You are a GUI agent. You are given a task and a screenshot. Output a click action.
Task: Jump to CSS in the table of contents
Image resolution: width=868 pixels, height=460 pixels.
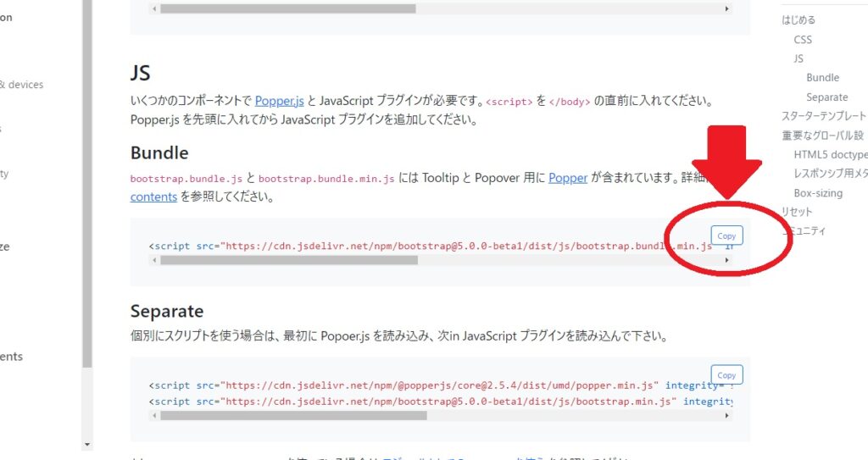coord(803,39)
